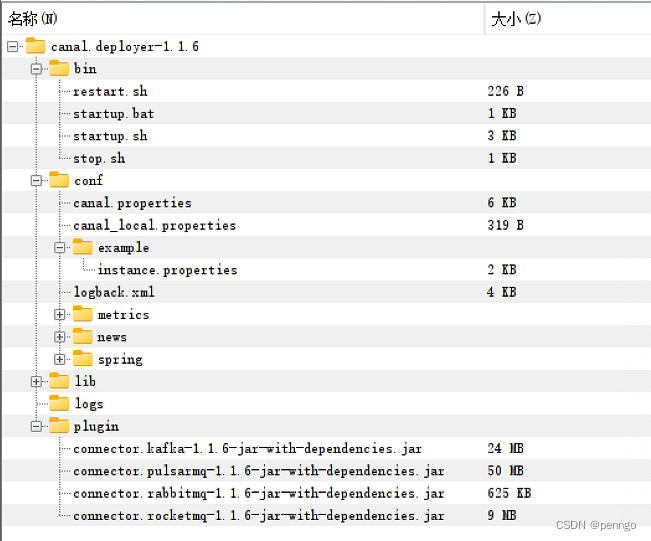Collapse the canal.deployer-1.1.6 root node
Image resolution: width=651 pixels, height=541 pixels.
click(13, 47)
